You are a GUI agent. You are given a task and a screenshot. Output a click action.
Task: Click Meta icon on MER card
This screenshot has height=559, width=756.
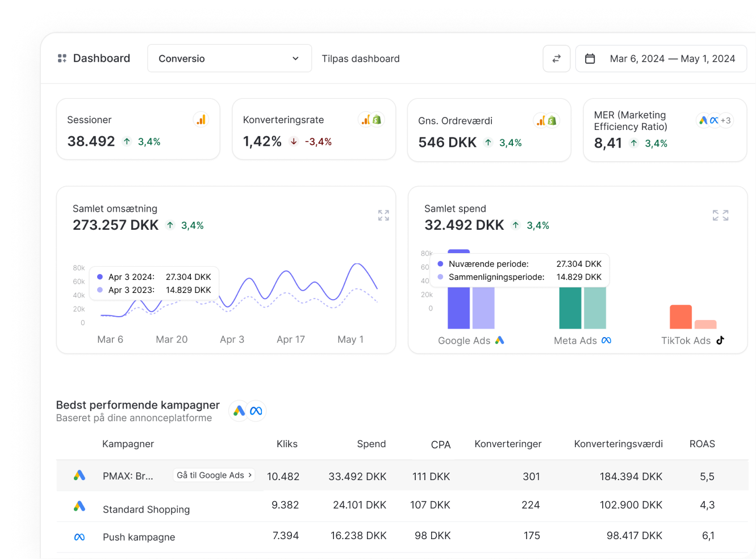coord(714,120)
